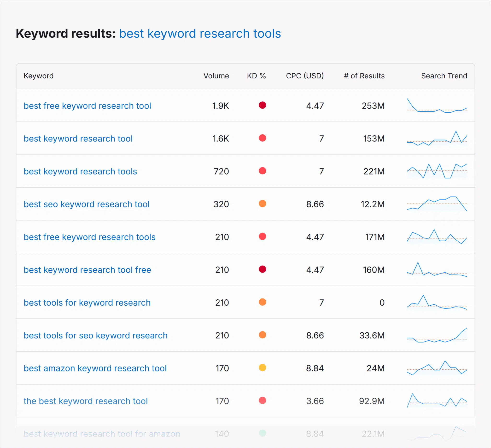View trend chart in 'best keyword research tools' row
The height and width of the screenshot is (448, 491).
click(x=437, y=171)
